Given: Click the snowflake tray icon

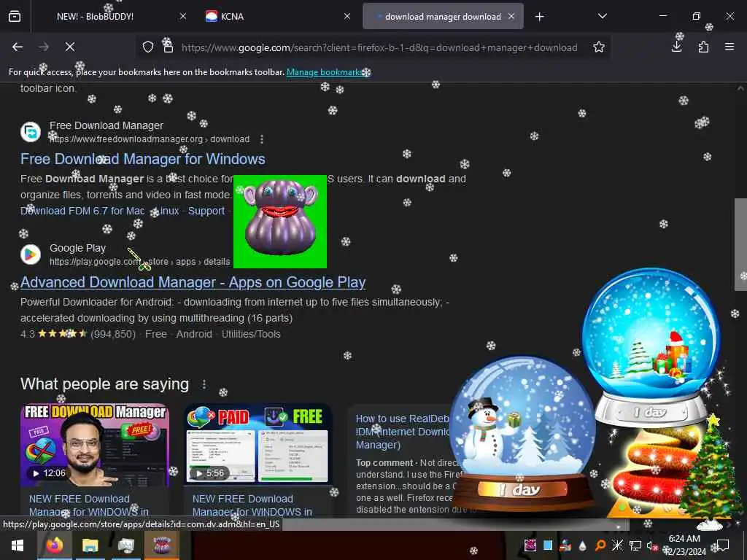Looking at the screenshot, I should (617, 545).
